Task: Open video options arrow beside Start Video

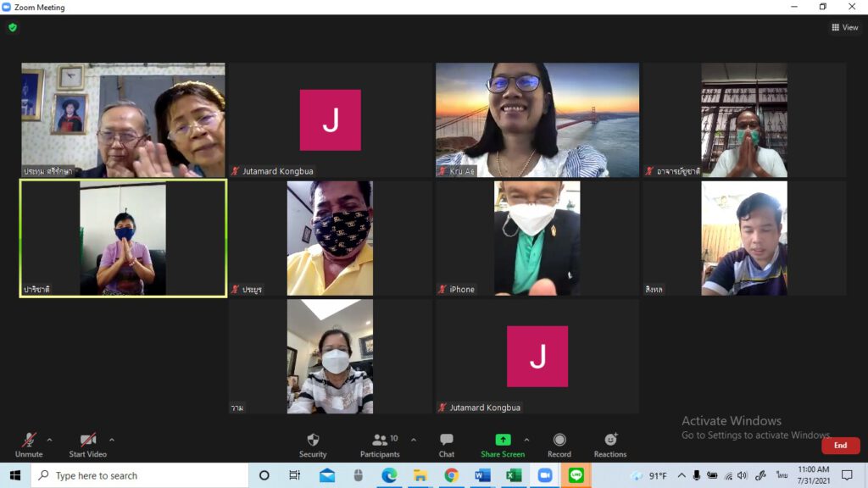Action: (x=112, y=440)
